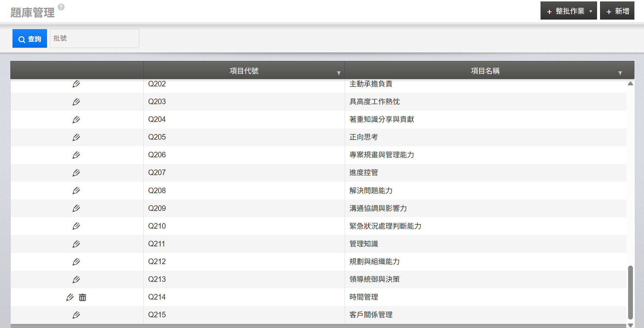Edit the Q211 管理知識 row
This screenshot has height=328, width=644.
tap(76, 244)
